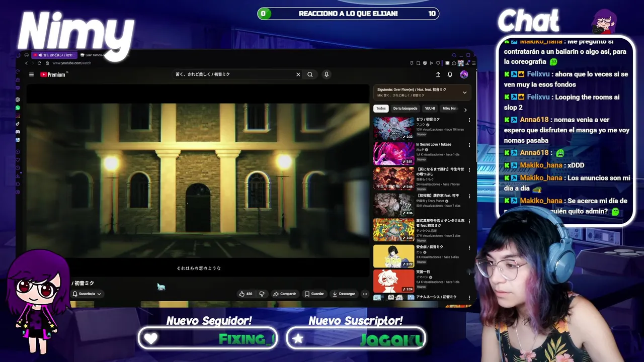Viewport: 644px width, 362px height.
Task: Open the アナムネーシス / 初音ミク title
Action: tap(436, 297)
